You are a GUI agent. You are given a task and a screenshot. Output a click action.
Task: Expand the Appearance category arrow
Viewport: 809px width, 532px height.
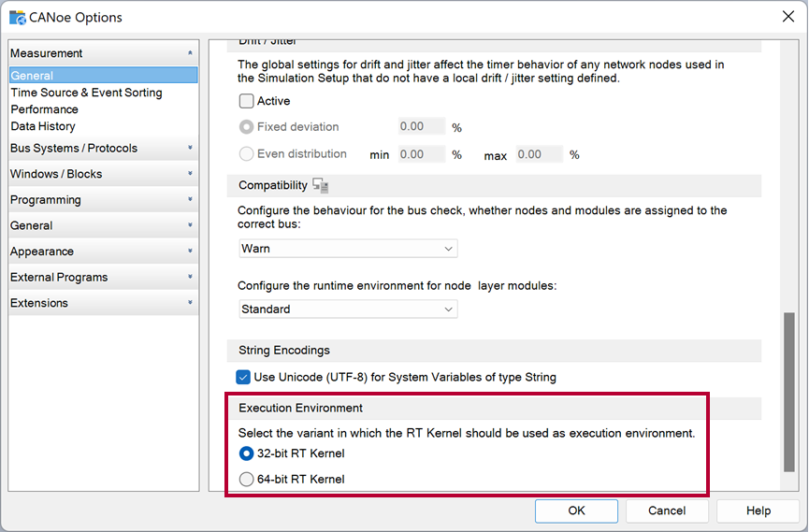(x=190, y=251)
